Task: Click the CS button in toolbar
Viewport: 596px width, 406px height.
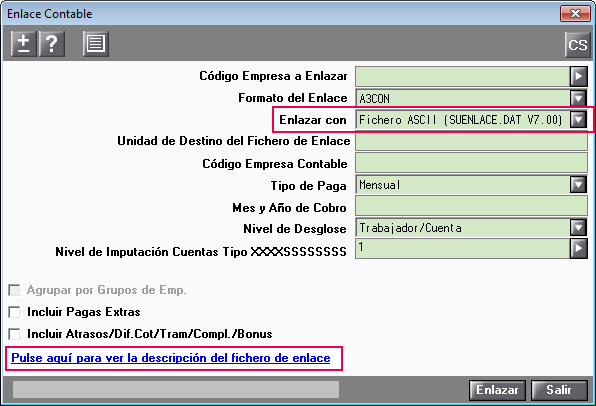Action: (577, 45)
